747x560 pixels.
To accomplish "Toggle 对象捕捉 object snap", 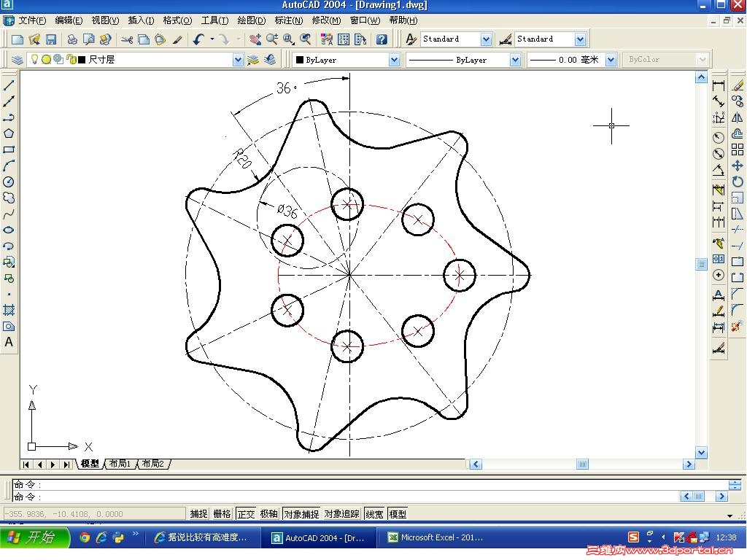I will coord(301,514).
